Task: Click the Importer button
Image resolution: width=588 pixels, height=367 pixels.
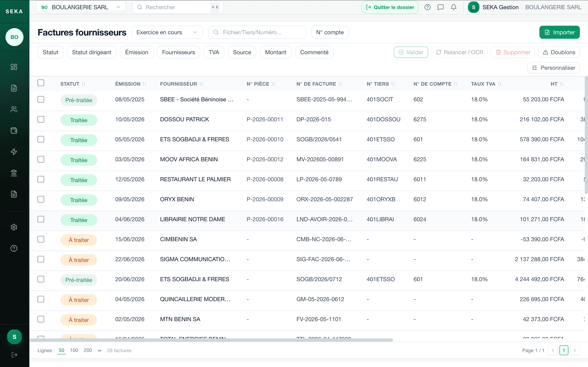Action: pyautogui.click(x=559, y=32)
